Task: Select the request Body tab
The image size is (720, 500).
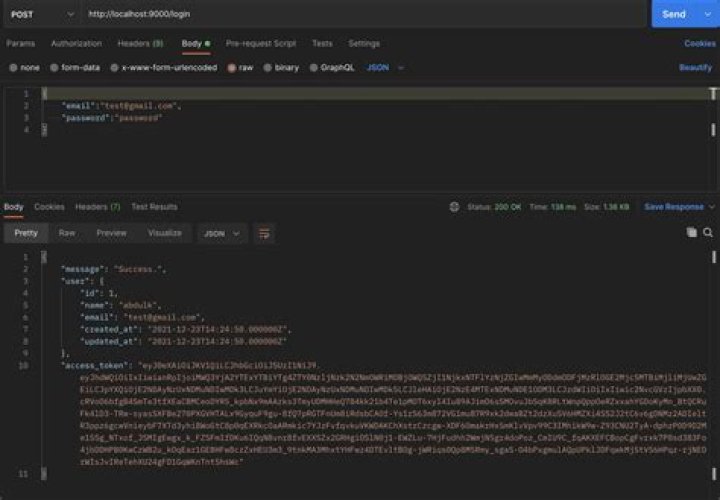Action: pyautogui.click(x=196, y=44)
